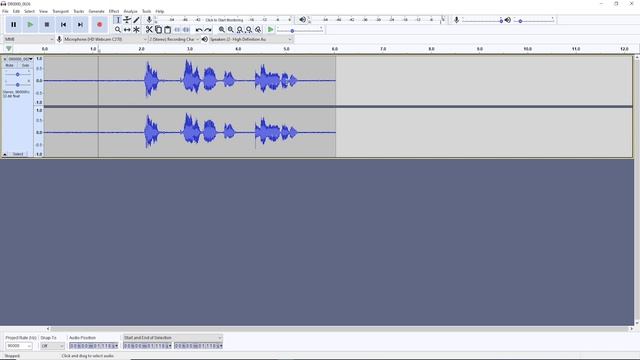The image size is (640, 360).
Task: Choose the Draw (pencil) tool
Action: 136,20
